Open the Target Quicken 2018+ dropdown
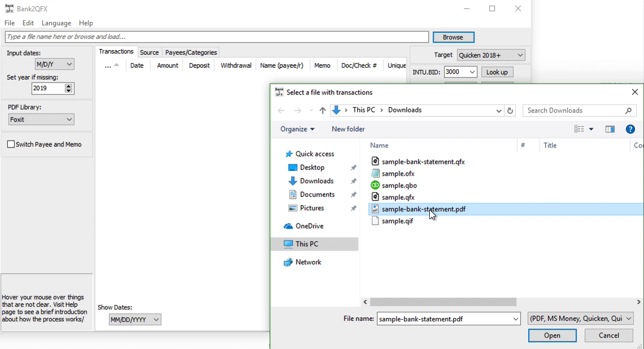The width and height of the screenshot is (644, 349). click(491, 55)
